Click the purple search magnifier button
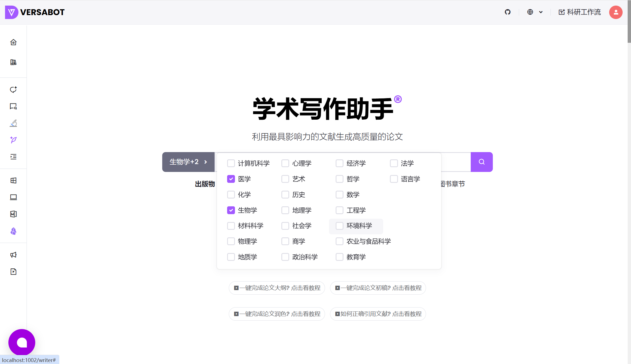This screenshot has height=364, width=631. [482, 162]
